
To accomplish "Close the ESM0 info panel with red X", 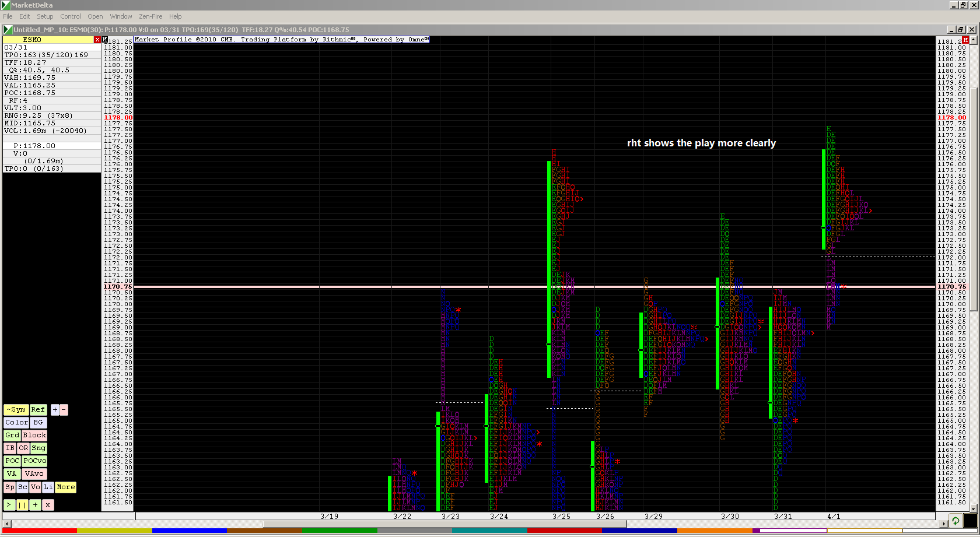I will click(97, 40).
